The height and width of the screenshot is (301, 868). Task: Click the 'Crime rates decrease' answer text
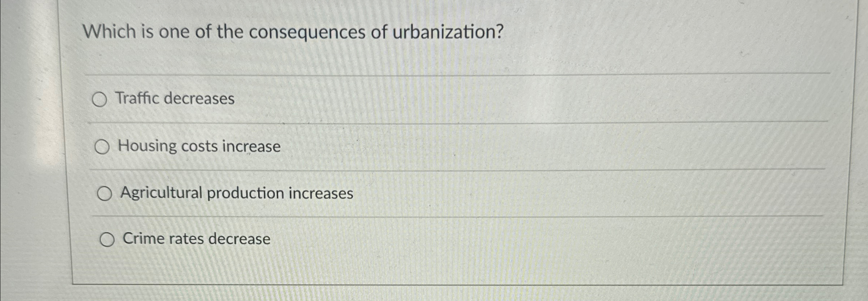[197, 239]
